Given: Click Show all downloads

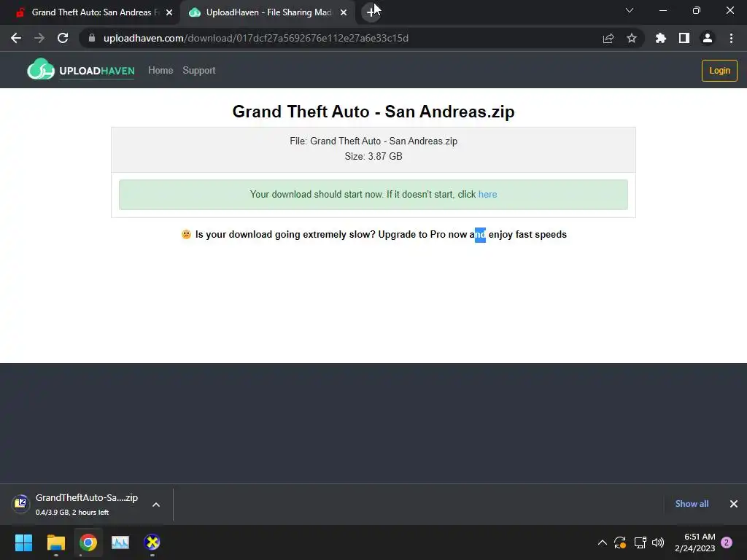Looking at the screenshot, I should (x=692, y=504).
